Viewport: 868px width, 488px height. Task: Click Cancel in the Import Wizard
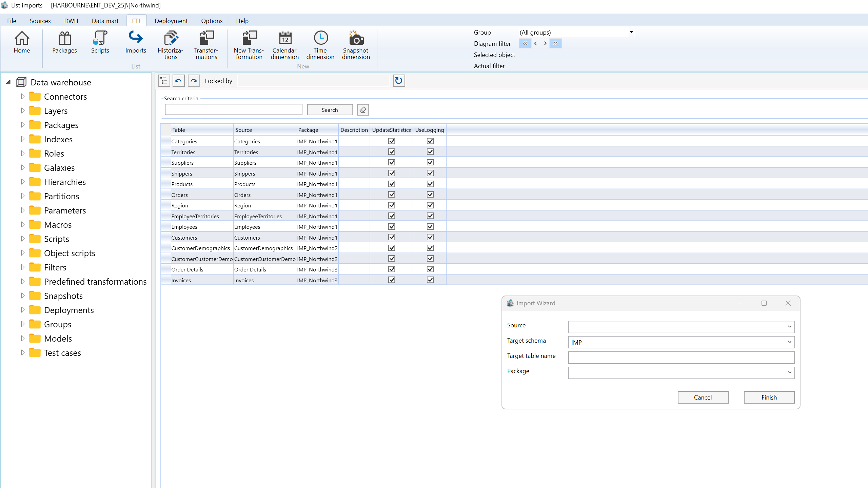click(x=703, y=397)
